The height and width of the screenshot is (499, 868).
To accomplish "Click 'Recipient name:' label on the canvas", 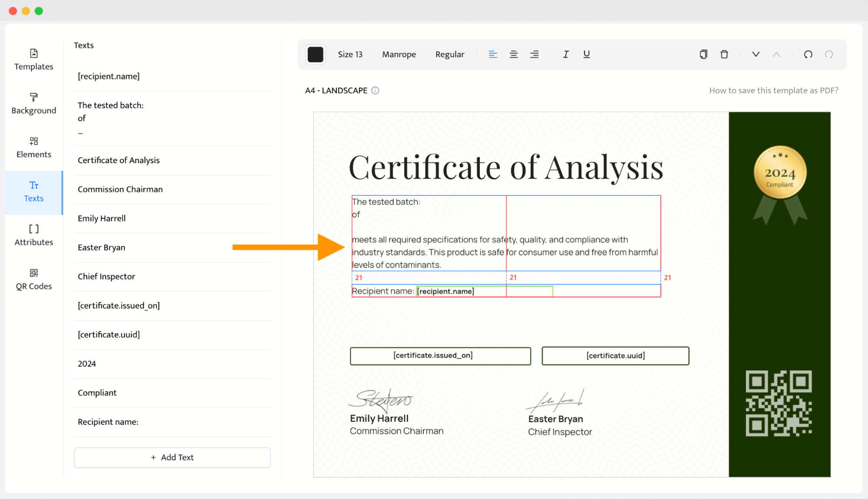I will point(383,291).
